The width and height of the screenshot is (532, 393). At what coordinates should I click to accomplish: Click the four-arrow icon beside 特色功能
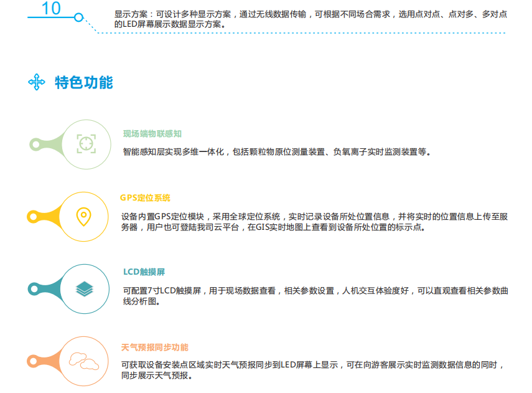pyautogui.click(x=36, y=82)
